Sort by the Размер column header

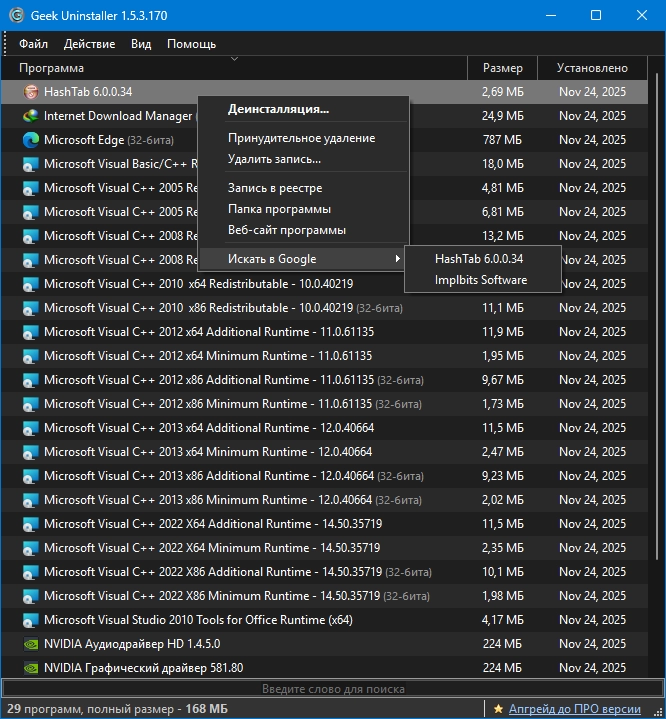click(502, 68)
